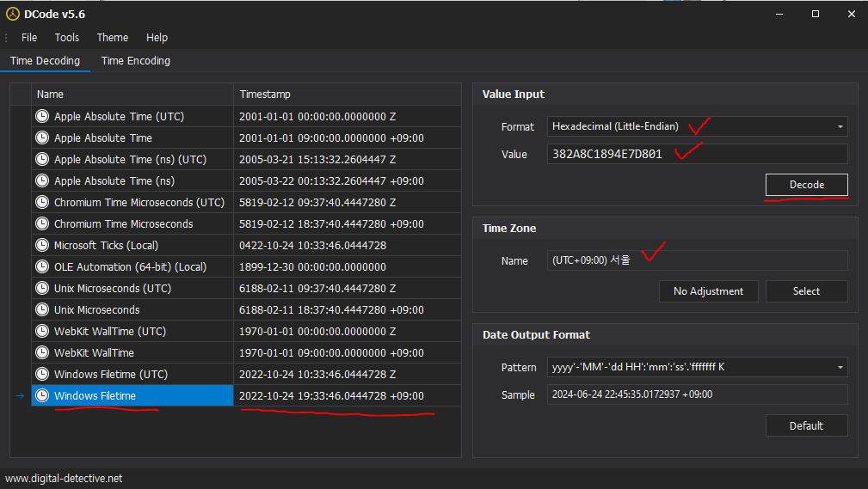This screenshot has width=868, height=489.
Task: Click the clock icon beside Chromium Time Microseconds (UTC)
Action: tap(42, 203)
